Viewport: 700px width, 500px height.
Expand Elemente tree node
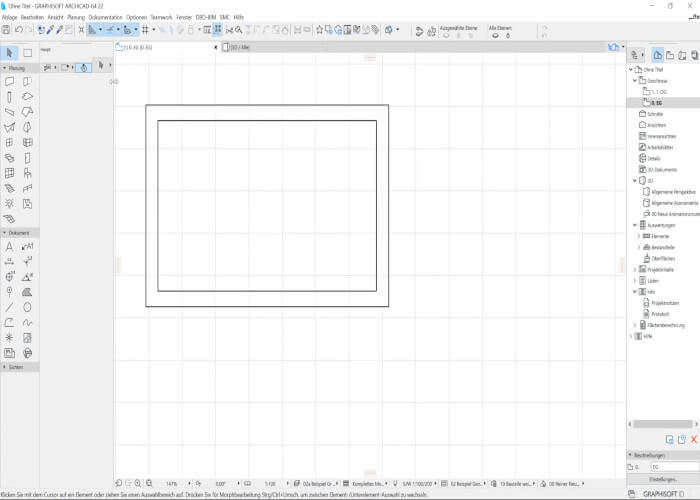click(639, 236)
